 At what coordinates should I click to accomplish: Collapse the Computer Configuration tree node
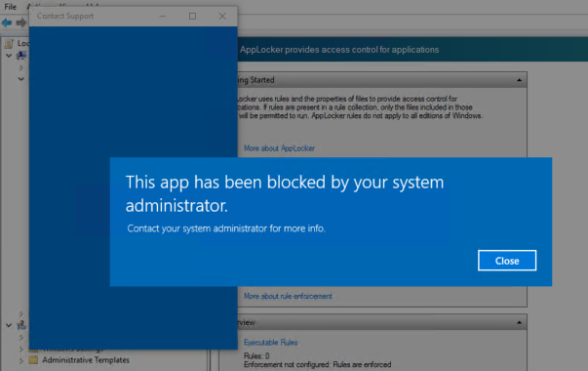click(x=9, y=56)
